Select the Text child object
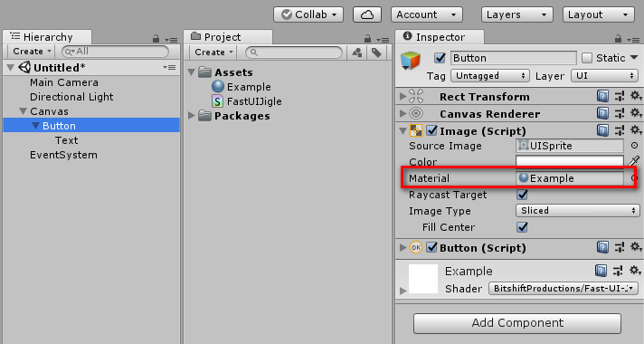The height and width of the screenshot is (344, 644). [67, 140]
